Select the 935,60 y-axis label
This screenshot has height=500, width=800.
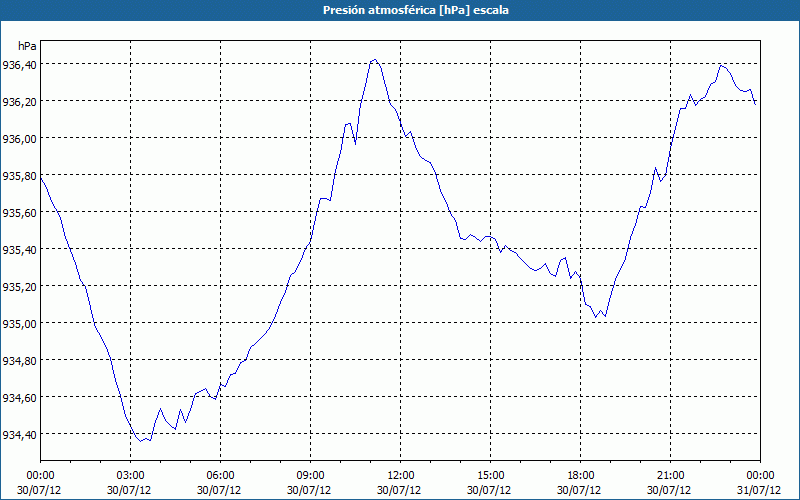[19, 213]
